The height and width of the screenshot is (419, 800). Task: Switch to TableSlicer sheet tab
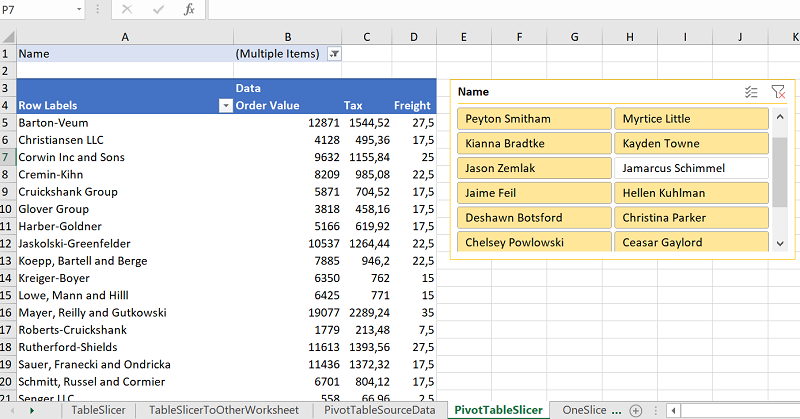(98, 410)
